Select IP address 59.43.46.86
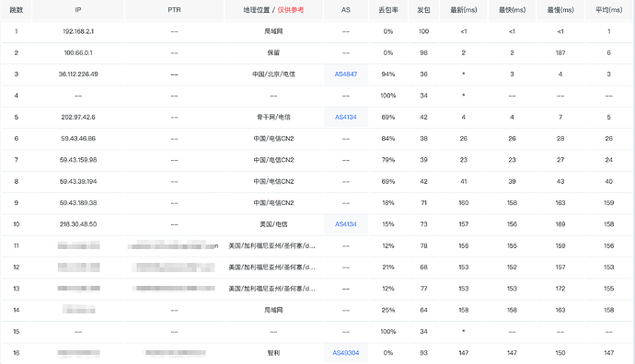635x364 pixels. 78,138
